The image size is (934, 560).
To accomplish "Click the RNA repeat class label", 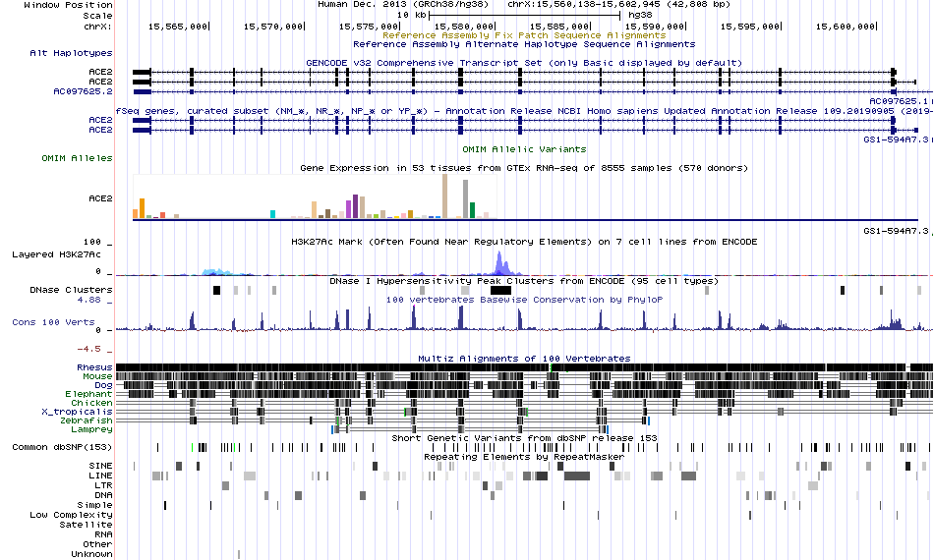I will (103, 535).
